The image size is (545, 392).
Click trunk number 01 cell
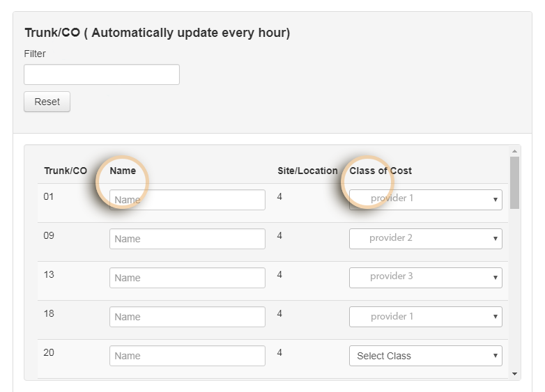(x=49, y=197)
